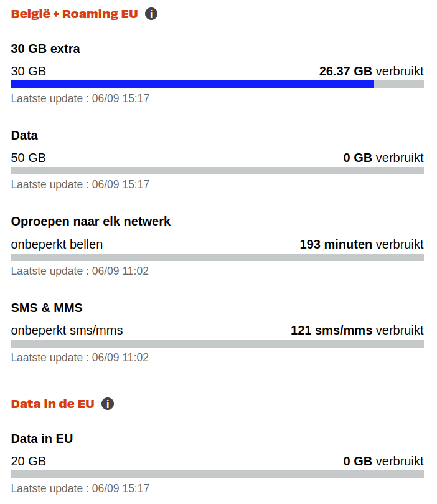Click the 26.37 GB verbruikt value
This screenshot has height=504, width=437.
point(371,71)
